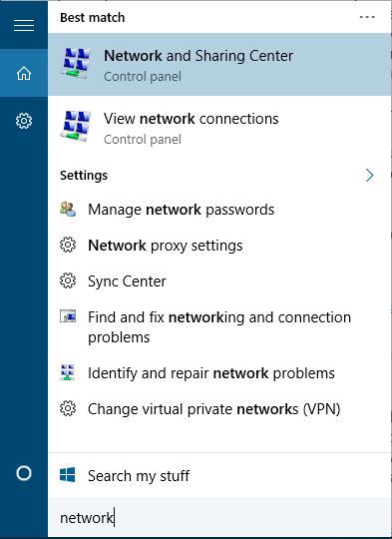The height and width of the screenshot is (539, 392).
Task: Click the Windows logo beside Search my stuff
Action: (68, 475)
